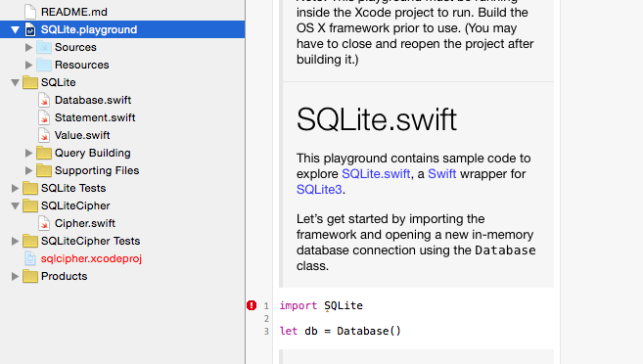Select Value.swift in the navigator

[82, 135]
